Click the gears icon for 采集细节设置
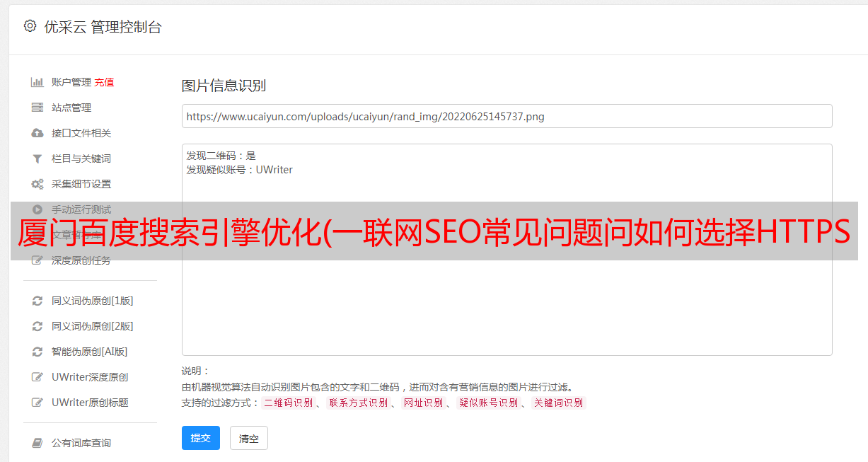This screenshot has height=462, width=868. 37,184
